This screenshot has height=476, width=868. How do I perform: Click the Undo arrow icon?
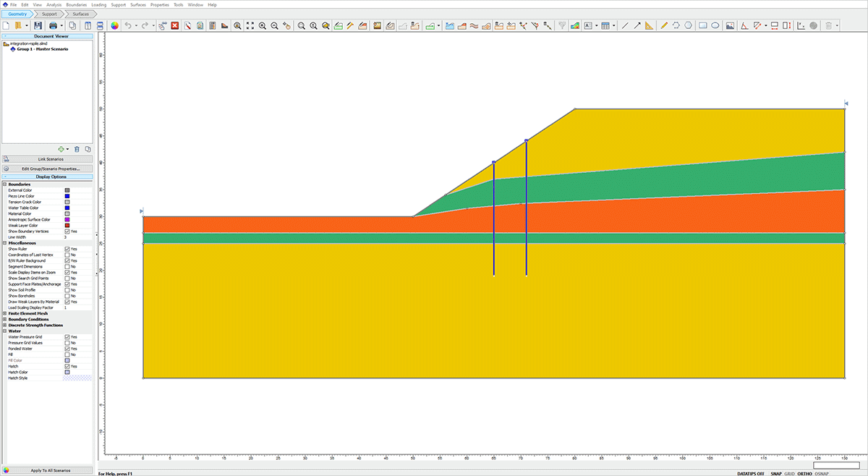(x=128, y=25)
